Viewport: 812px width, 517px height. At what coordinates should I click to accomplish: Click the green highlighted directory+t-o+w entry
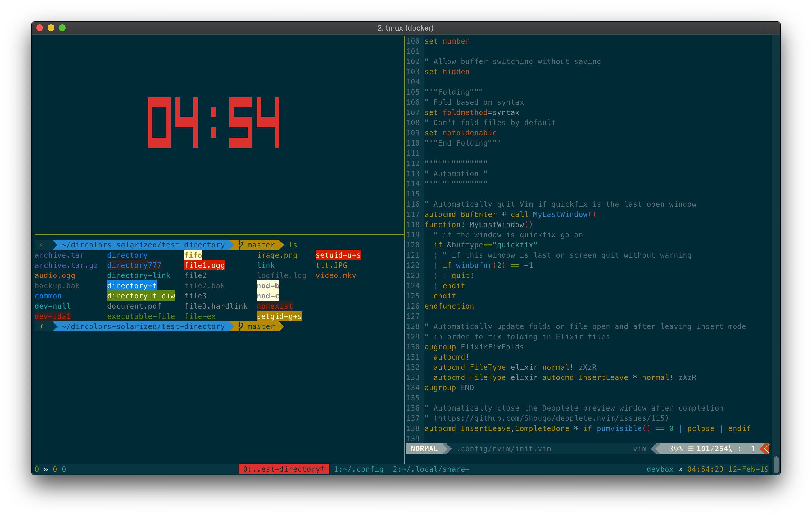pyautogui.click(x=141, y=296)
